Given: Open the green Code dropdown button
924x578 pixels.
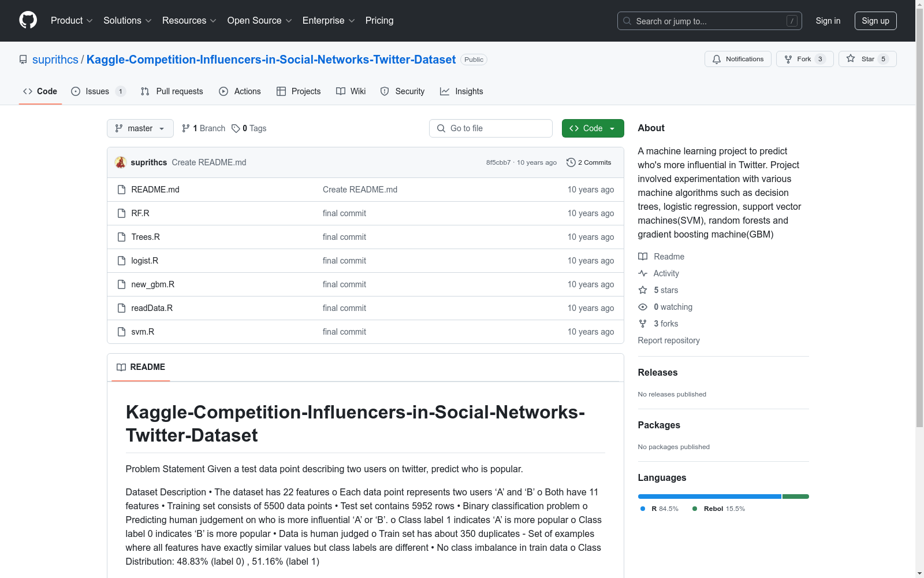Looking at the screenshot, I should 593,128.
